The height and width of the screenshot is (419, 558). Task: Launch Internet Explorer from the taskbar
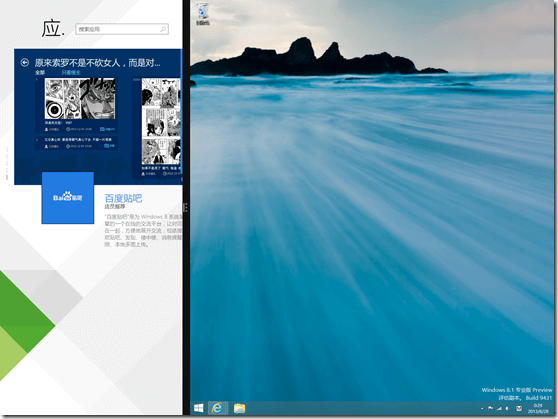coord(217,408)
